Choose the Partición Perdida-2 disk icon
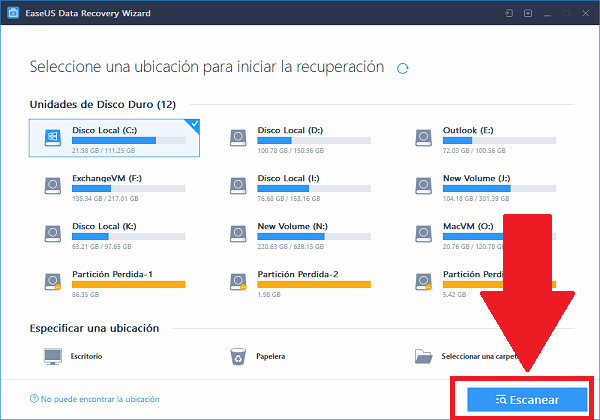The width and height of the screenshot is (600, 420). (238, 282)
